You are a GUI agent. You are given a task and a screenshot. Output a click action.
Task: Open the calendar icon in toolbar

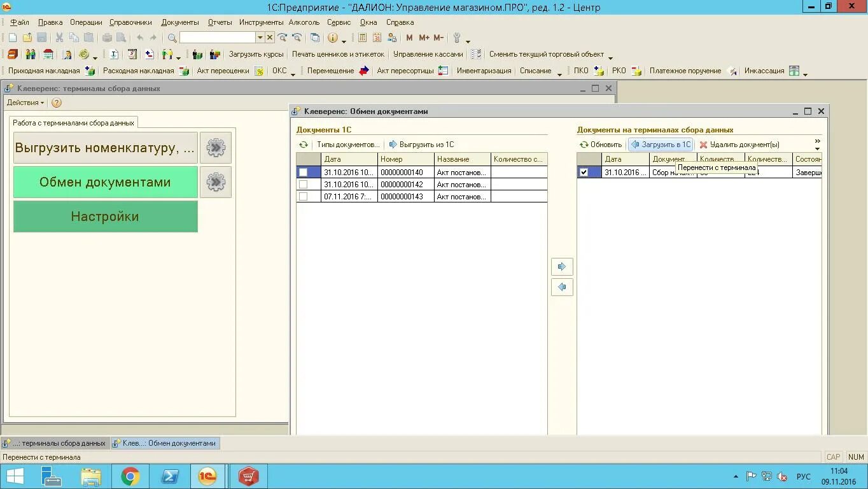(377, 38)
